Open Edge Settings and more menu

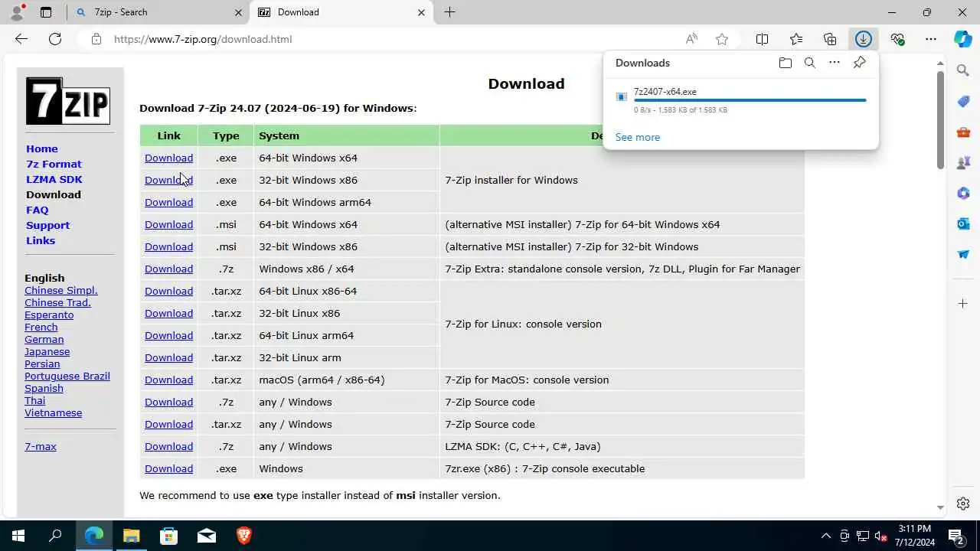click(931, 39)
